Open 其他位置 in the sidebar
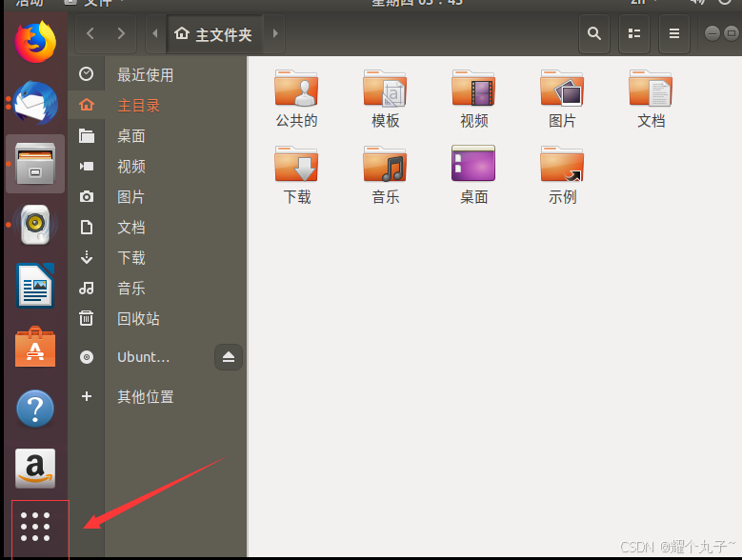The width and height of the screenshot is (742, 560). tap(157, 396)
